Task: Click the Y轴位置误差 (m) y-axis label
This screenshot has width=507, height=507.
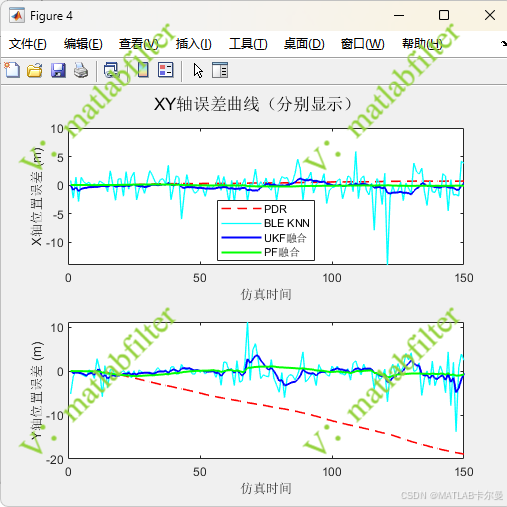Action: (x=37, y=390)
